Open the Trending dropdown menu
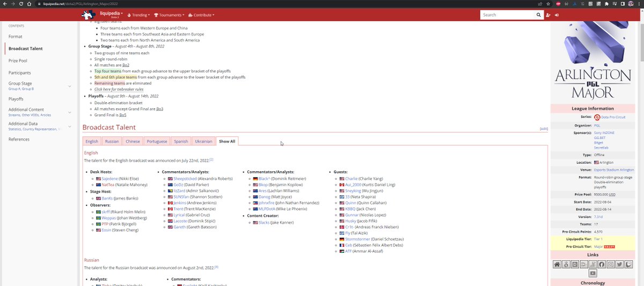Viewport: 644px width, 286px height. pos(138,15)
